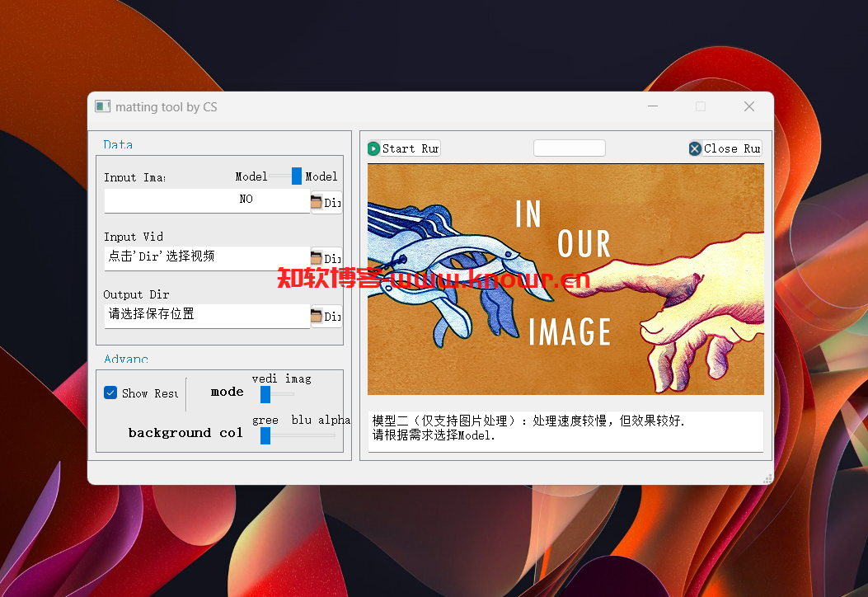Click the Advanced group label
This screenshot has height=597, width=868.
click(126, 359)
